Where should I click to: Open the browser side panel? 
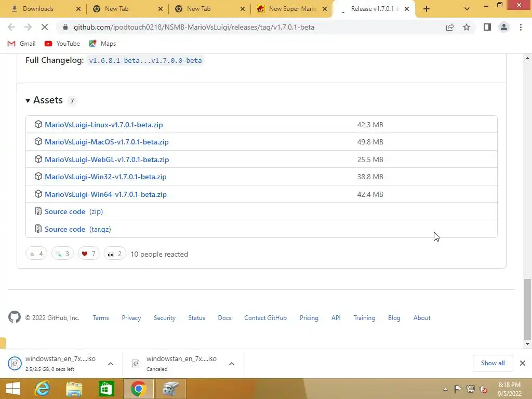pyautogui.click(x=487, y=27)
